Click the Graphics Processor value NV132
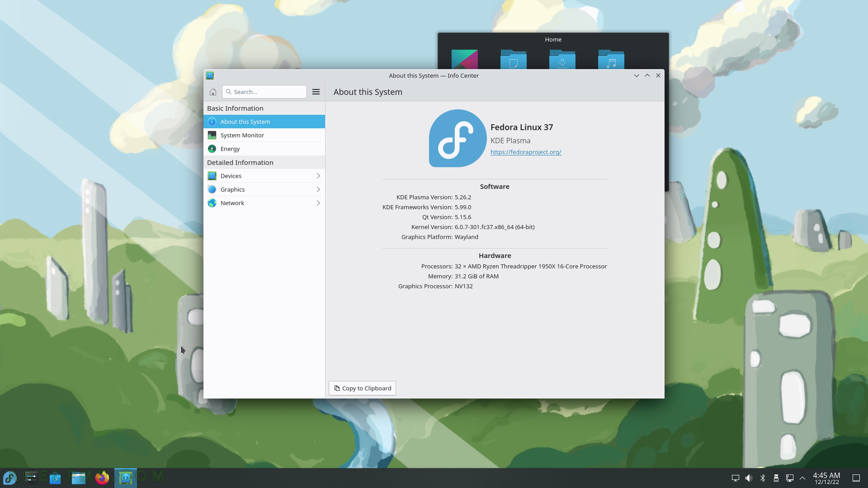868x488 pixels. [464, 286]
